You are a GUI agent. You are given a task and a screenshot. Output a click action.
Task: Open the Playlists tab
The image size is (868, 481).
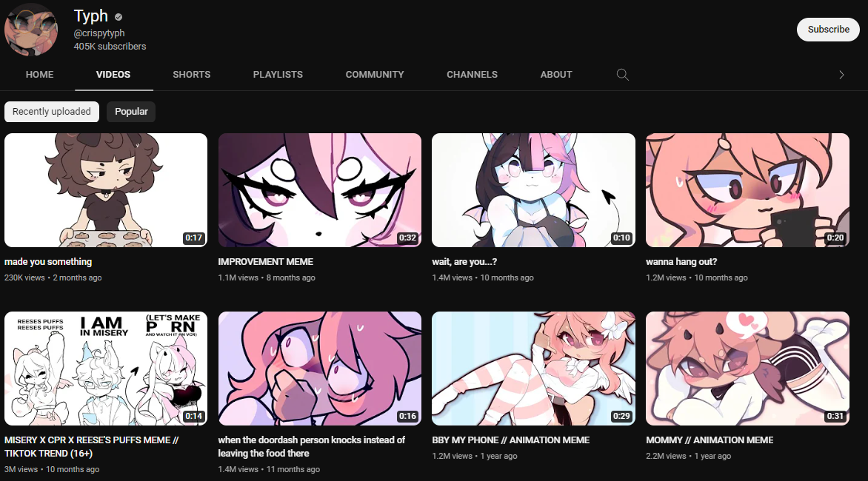click(278, 75)
